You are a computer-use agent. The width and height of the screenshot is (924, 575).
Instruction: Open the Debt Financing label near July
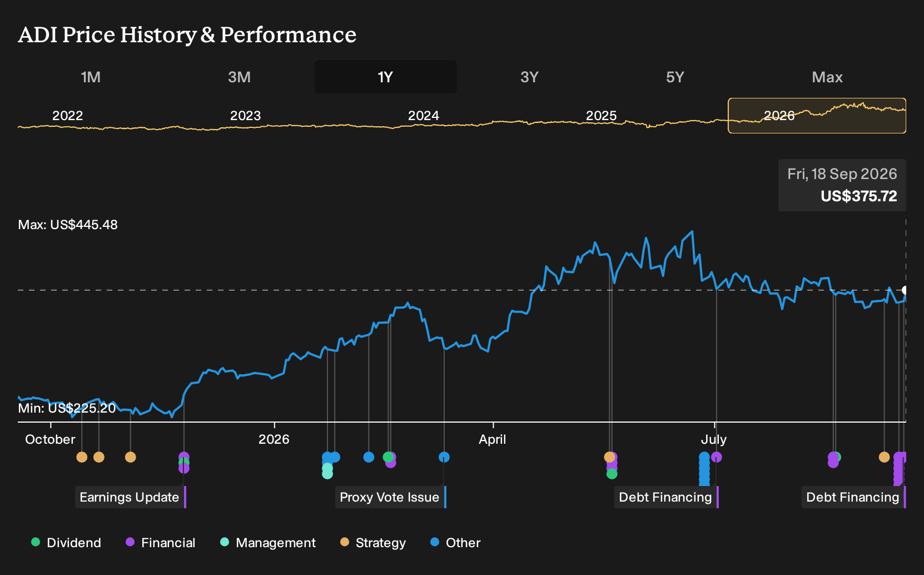[x=665, y=497]
